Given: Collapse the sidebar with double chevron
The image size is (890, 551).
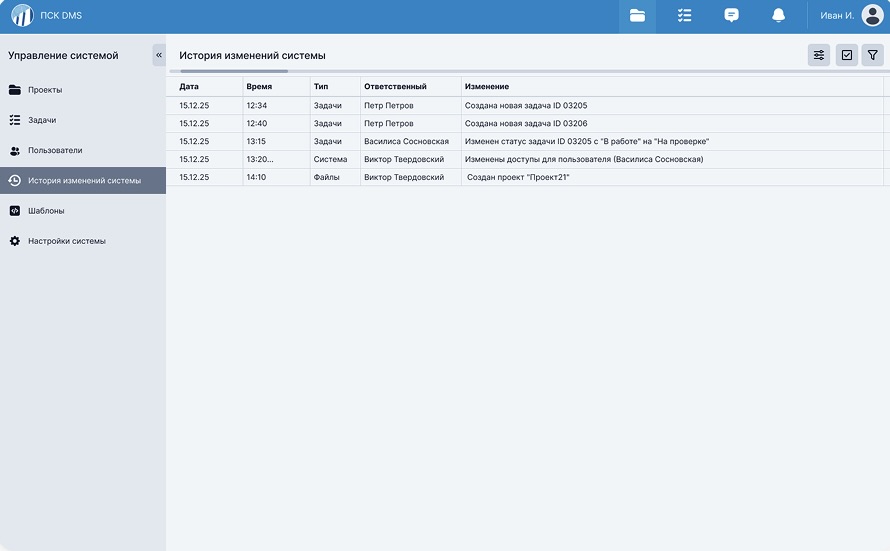Looking at the screenshot, I should 158,55.
